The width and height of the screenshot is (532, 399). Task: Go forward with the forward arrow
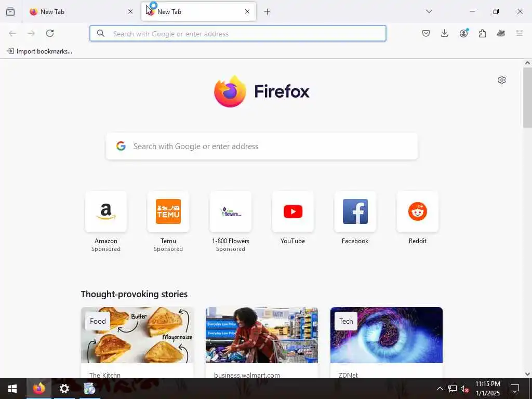(x=31, y=33)
